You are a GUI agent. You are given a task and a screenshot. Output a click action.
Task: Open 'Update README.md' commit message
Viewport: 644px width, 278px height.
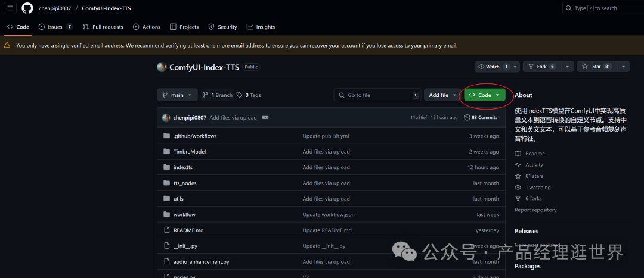[327, 230]
